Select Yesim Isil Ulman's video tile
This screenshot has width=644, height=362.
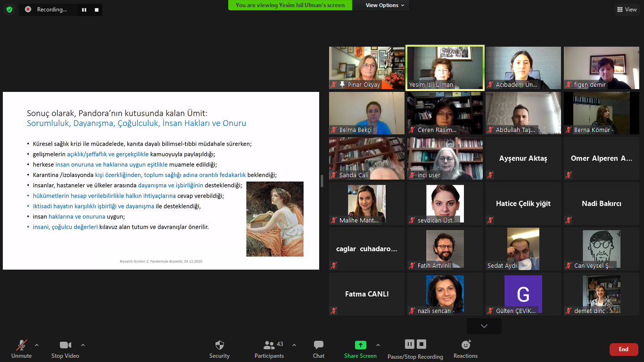[x=445, y=67]
